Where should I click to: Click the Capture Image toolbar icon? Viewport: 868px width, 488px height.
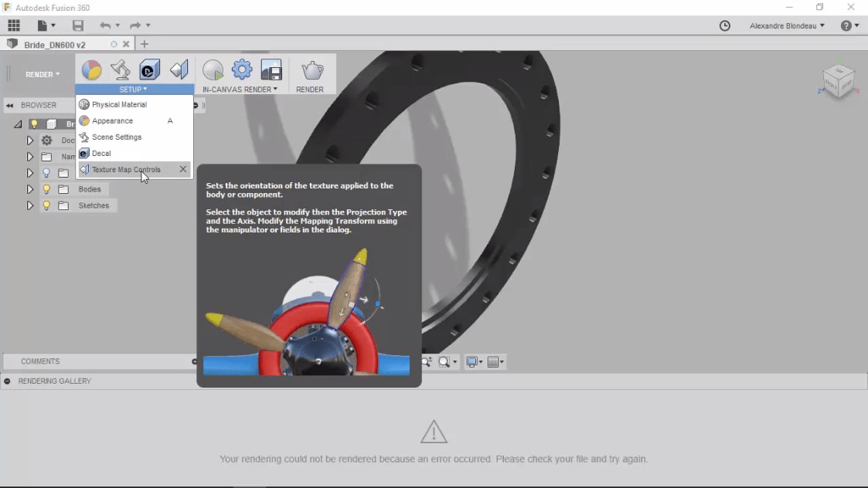(271, 70)
